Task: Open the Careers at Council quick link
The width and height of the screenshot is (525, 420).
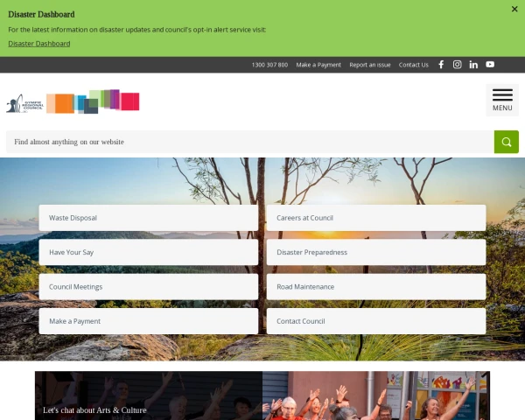Action: 376,218
